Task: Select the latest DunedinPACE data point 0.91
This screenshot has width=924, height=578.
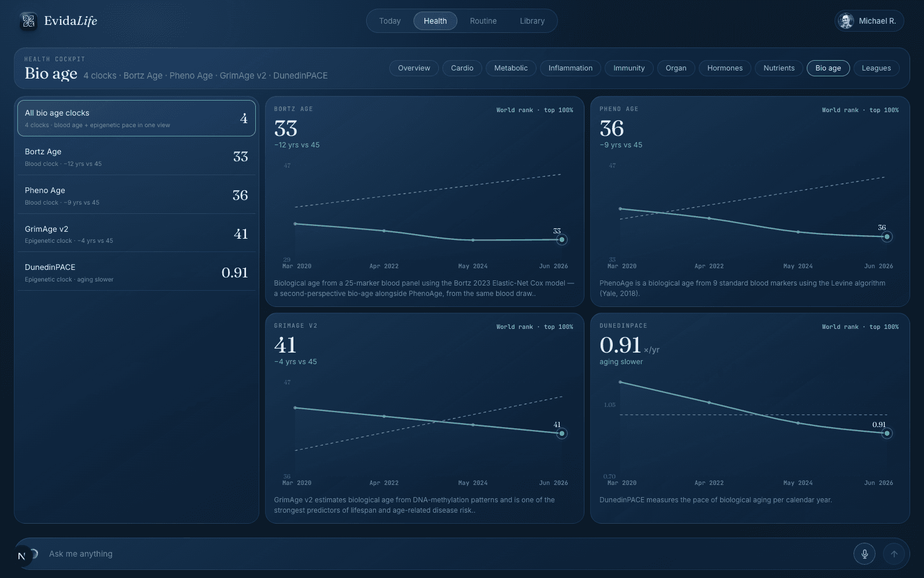Action: pyautogui.click(x=887, y=433)
